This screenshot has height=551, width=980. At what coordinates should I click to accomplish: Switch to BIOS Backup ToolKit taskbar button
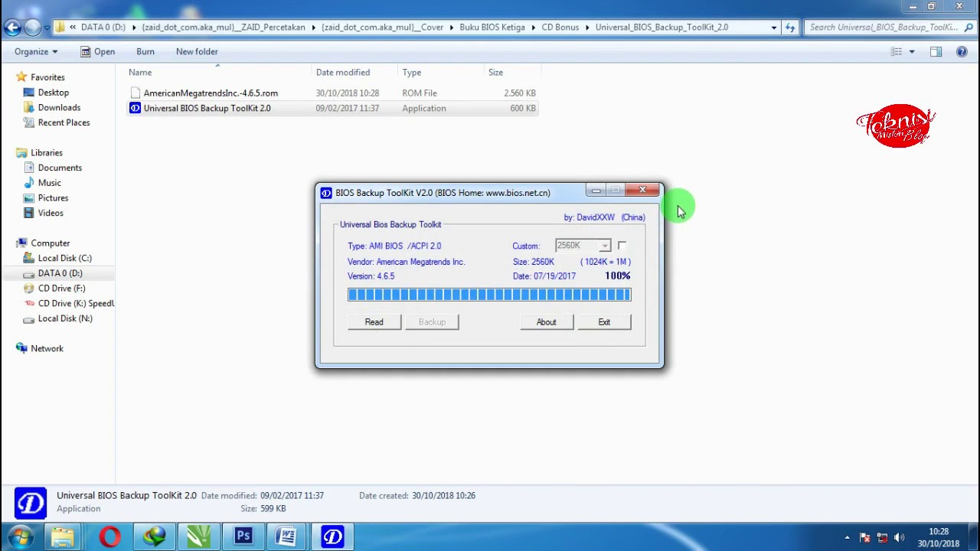[332, 536]
